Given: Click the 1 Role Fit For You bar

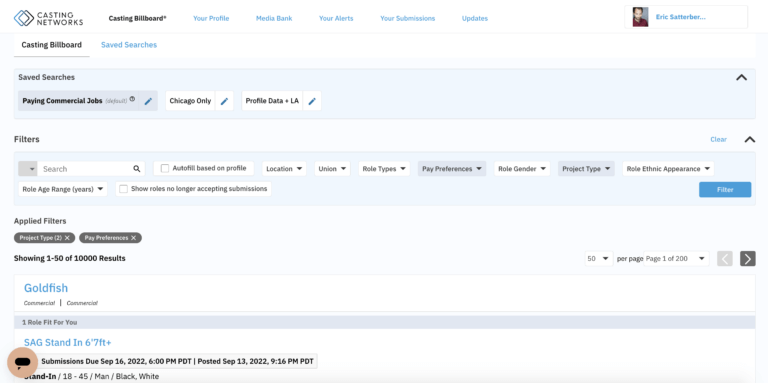Looking at the screenshot, I should pos(384,322).
